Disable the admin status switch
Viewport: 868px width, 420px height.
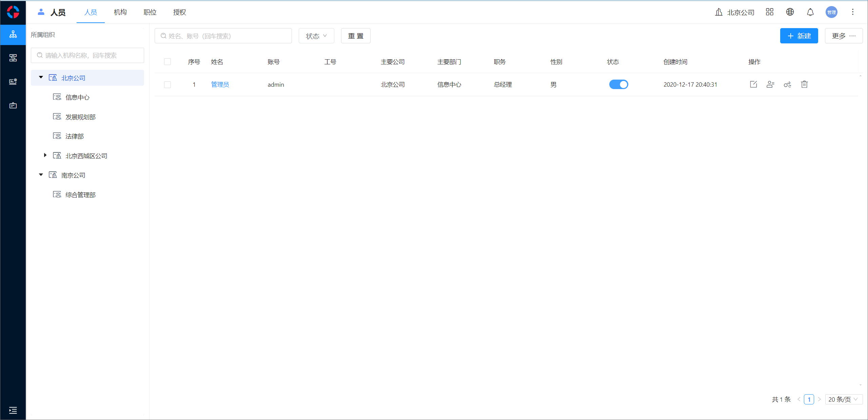618,84
